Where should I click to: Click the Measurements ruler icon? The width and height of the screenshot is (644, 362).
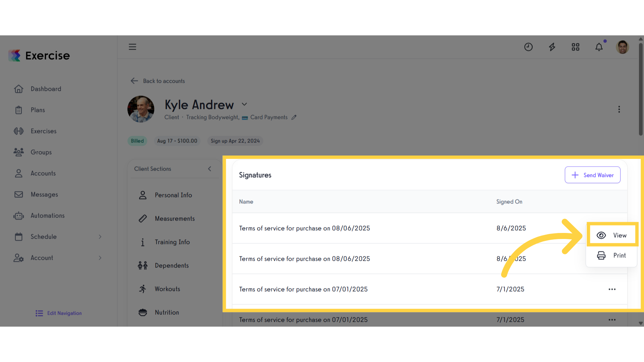[x=143, y=219]
